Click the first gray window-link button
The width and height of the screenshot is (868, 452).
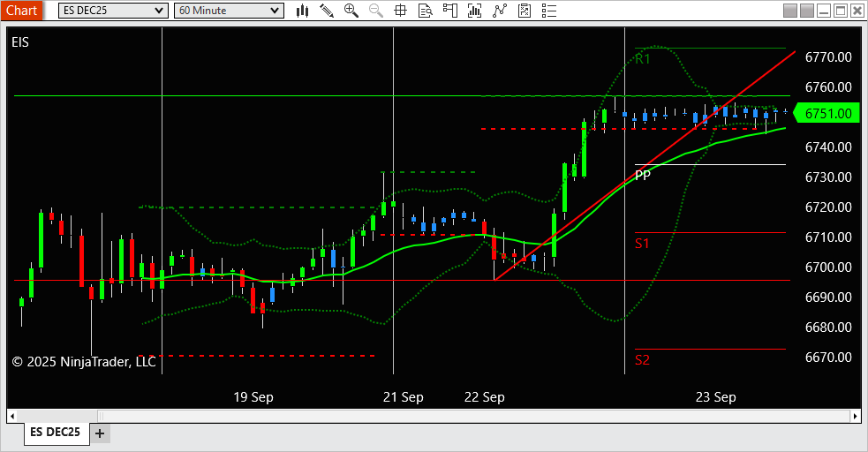[x=790, y=11]
